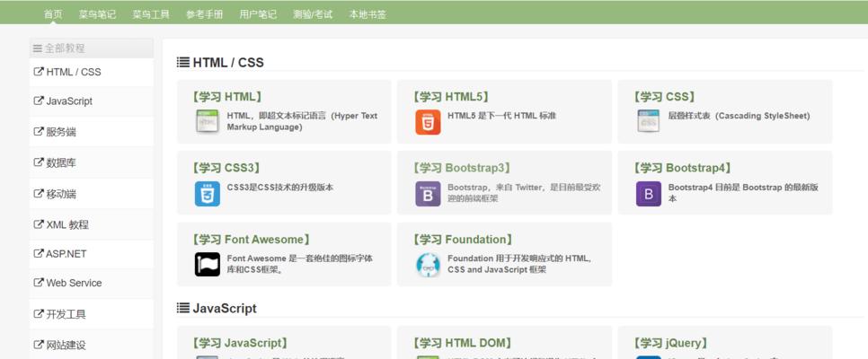Open the 【学习 HTML DOM】 tutorial
This screenshot has height=359, width=868.
tap(462, 344)
